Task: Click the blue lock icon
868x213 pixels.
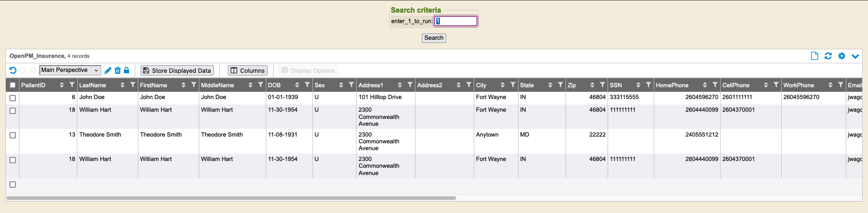Action: coord(127,71)
